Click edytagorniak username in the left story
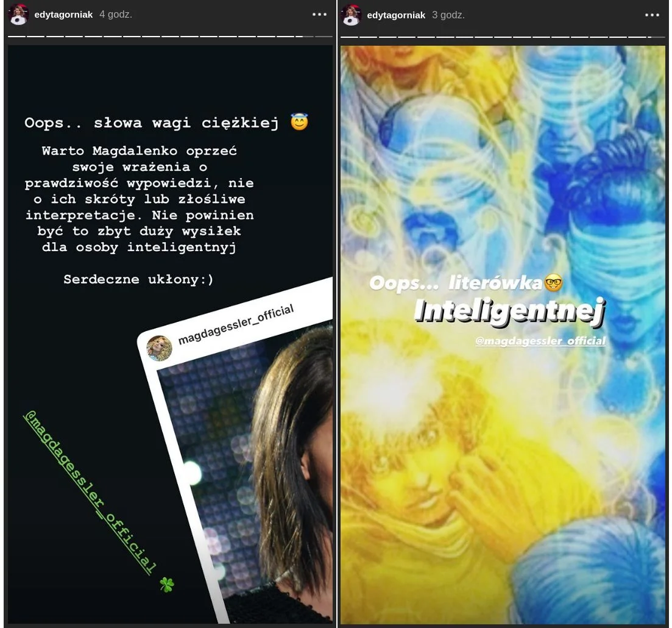This screenshot has width=672, height=628. [x=63, y=15]
